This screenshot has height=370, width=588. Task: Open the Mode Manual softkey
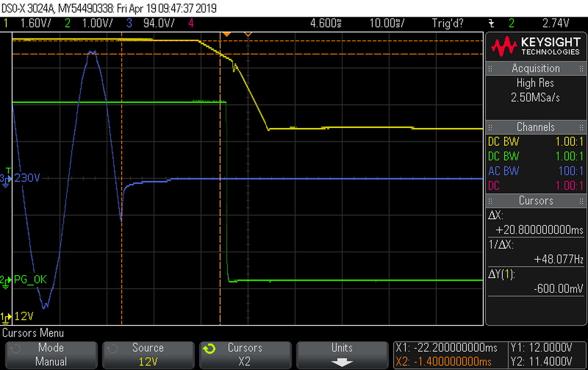[x=51, y=355]
